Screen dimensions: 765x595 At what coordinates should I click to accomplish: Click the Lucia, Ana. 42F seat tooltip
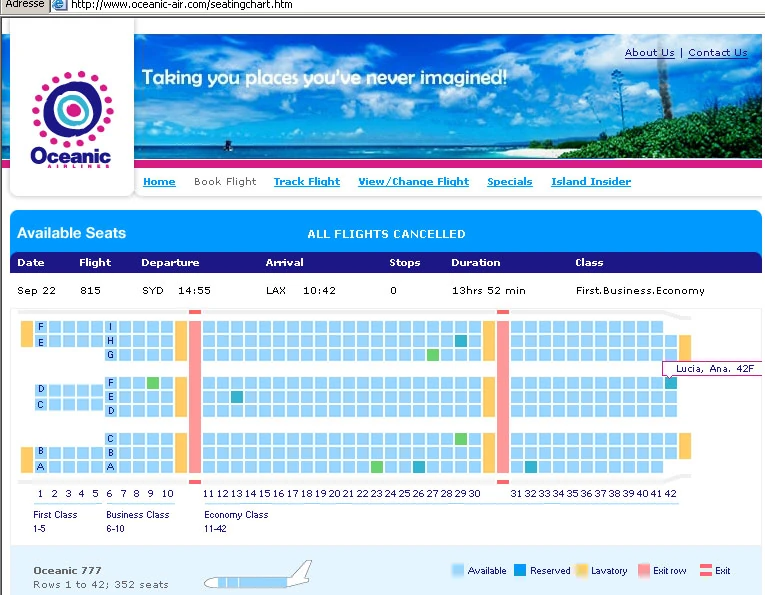pos(713,369)
